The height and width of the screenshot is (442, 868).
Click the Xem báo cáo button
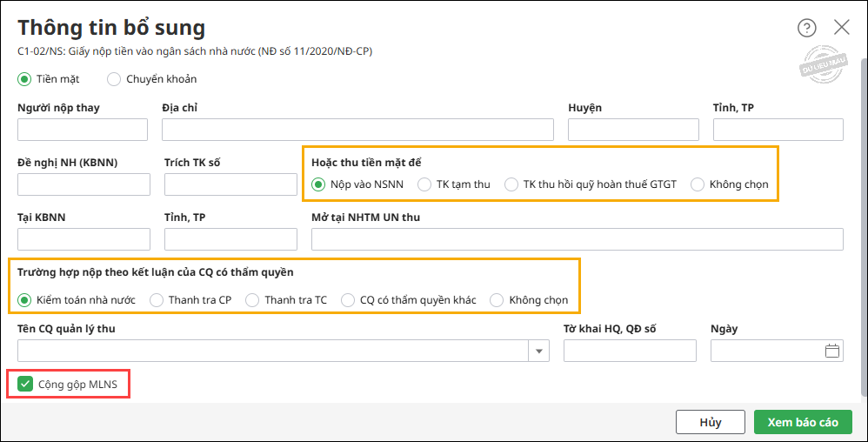[x=803, y=422]
